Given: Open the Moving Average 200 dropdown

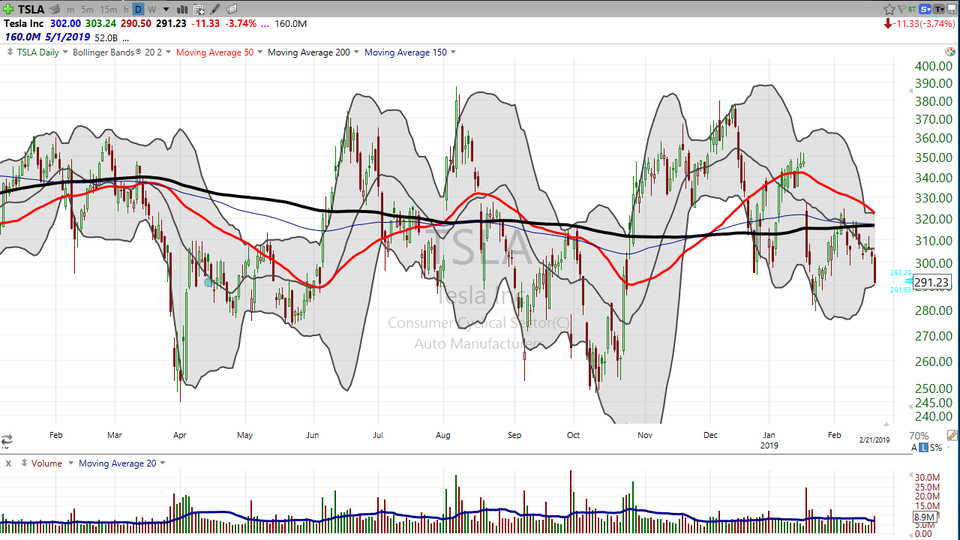Looking at the screenshot, I should click(356, 52).
